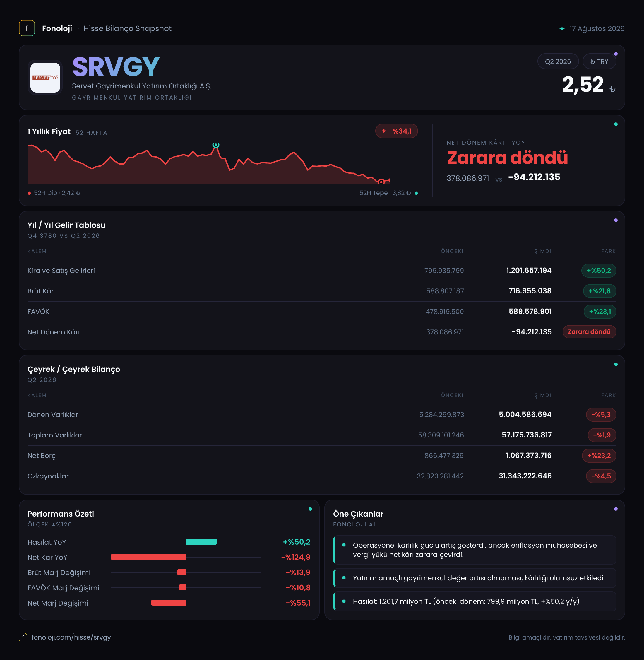Image resolution: width=644 pixels, height=660 pixels.
Task: Click the teal peak marker on price chart
Action: point(216,145)
